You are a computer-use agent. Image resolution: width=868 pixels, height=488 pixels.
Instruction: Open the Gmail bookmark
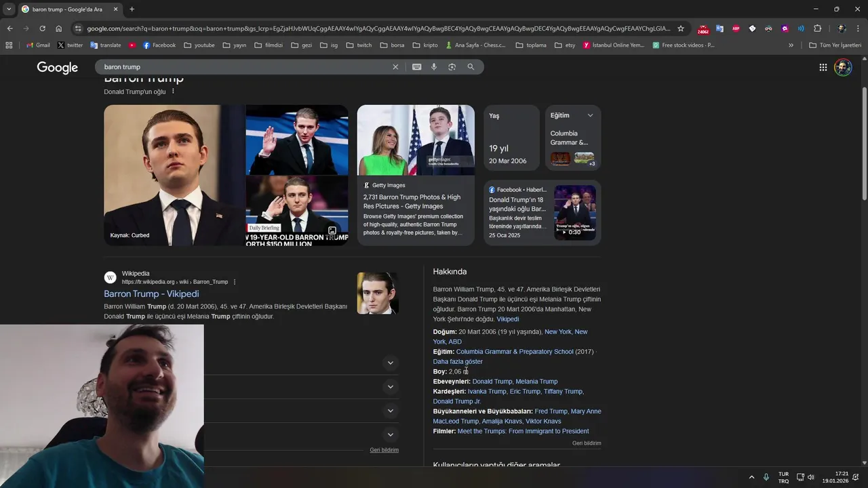[38, 45]
